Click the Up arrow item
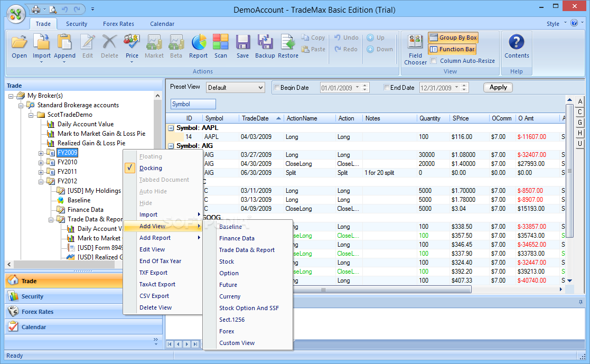This screenshot has height=364, width=590. point(376,38)
